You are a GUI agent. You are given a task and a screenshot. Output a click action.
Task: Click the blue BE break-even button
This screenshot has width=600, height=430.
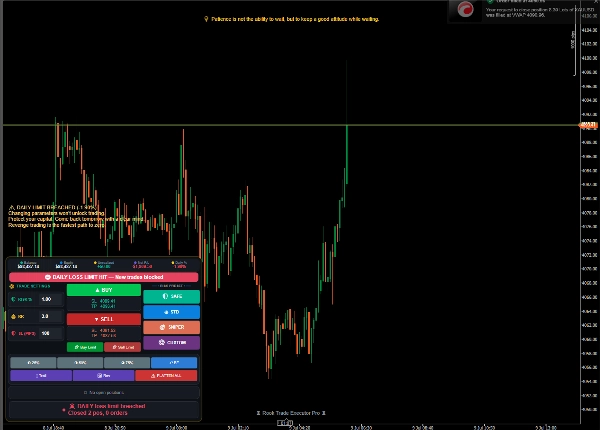click(174, 362)
